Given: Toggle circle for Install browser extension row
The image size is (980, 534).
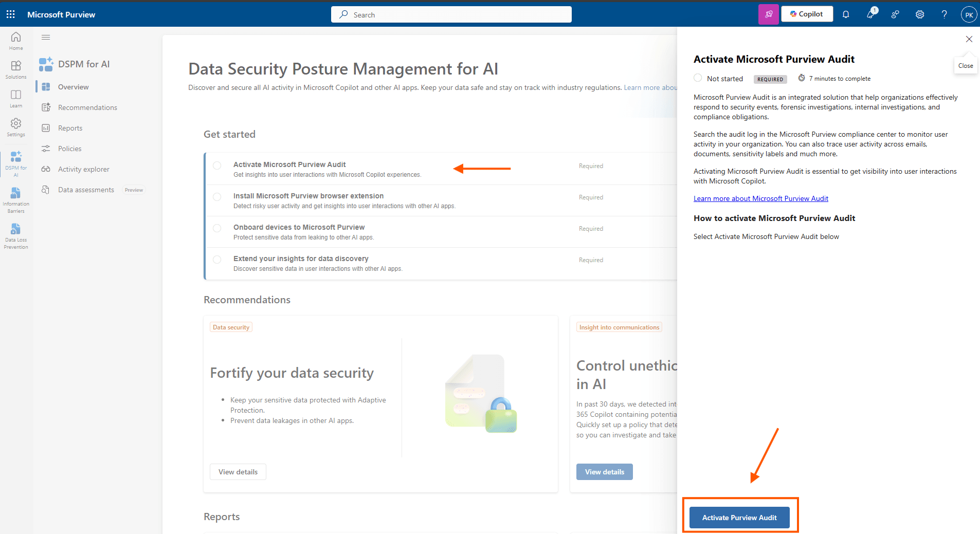Looking at the screenshot, I should pyautogui.click(x=217, y=197).
